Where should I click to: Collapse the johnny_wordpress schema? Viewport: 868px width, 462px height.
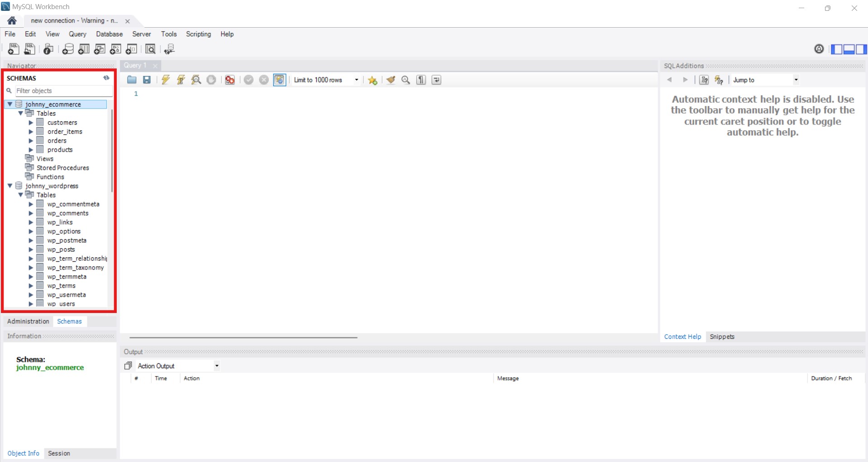click(10, 186)
